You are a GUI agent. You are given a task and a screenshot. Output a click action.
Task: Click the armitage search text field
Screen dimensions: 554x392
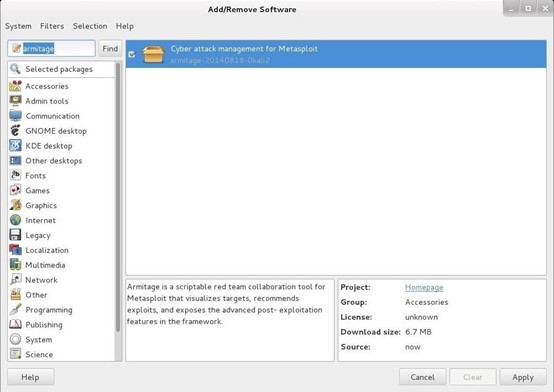[51, 48]
